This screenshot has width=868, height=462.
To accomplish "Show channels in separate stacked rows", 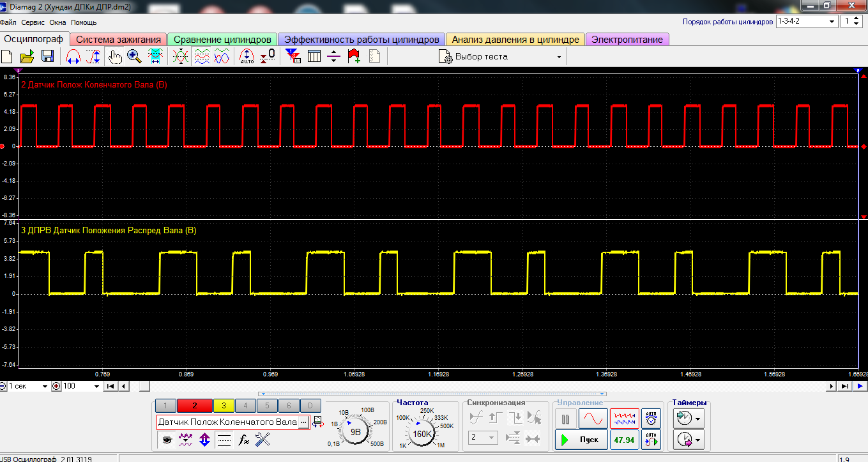I will point(202,56).
